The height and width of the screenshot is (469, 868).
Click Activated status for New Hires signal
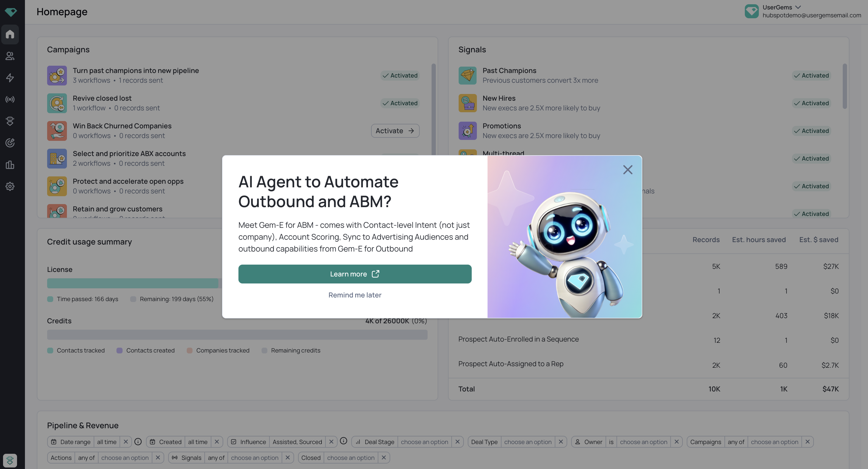[x=811, y=103]
